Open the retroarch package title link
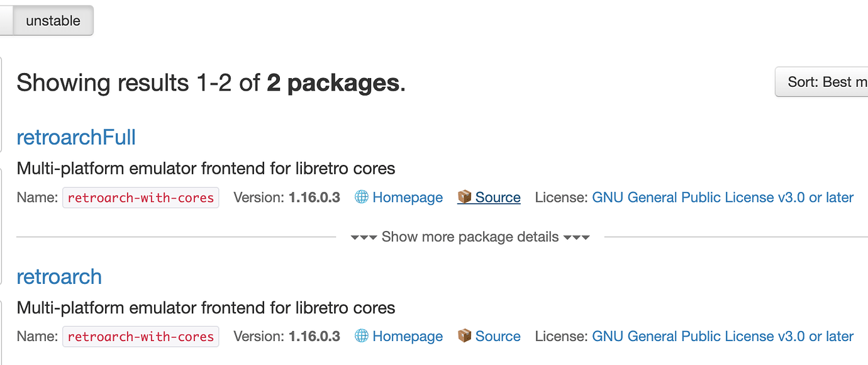Viewport: 868px width, 365px height. 59,276
